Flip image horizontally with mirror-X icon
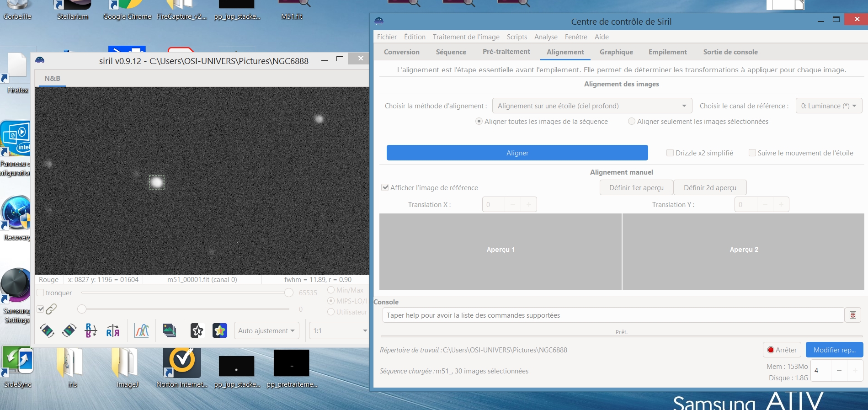This screenshot has width=868, height=410. [113, 330]
